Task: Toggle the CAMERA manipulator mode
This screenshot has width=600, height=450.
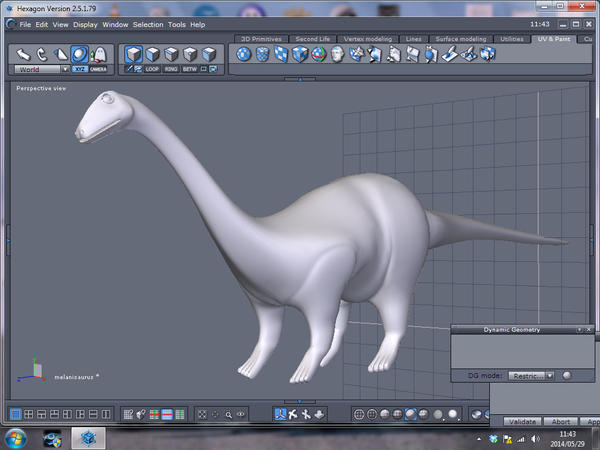Action: point(98,70)
